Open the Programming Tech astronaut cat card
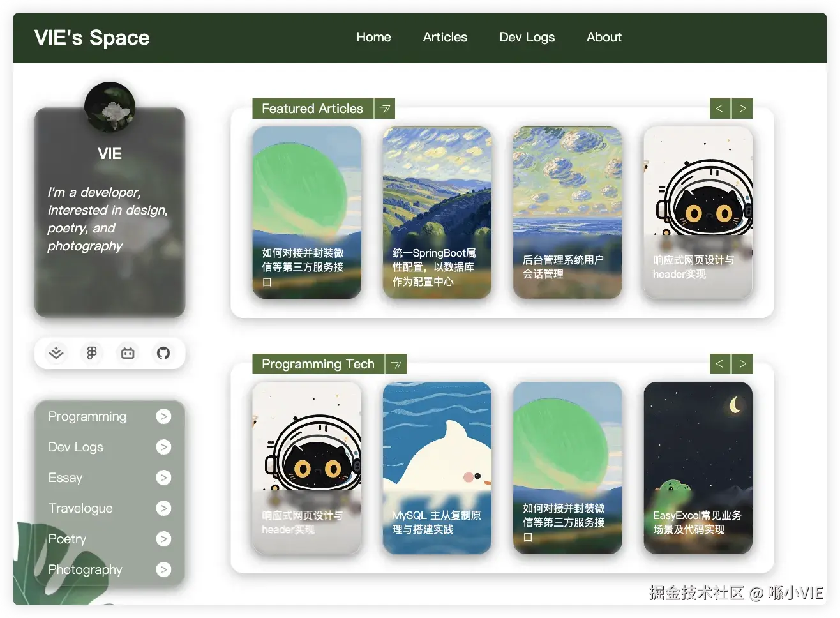Screen dimensions: 840x618 [x=307, y=468]
